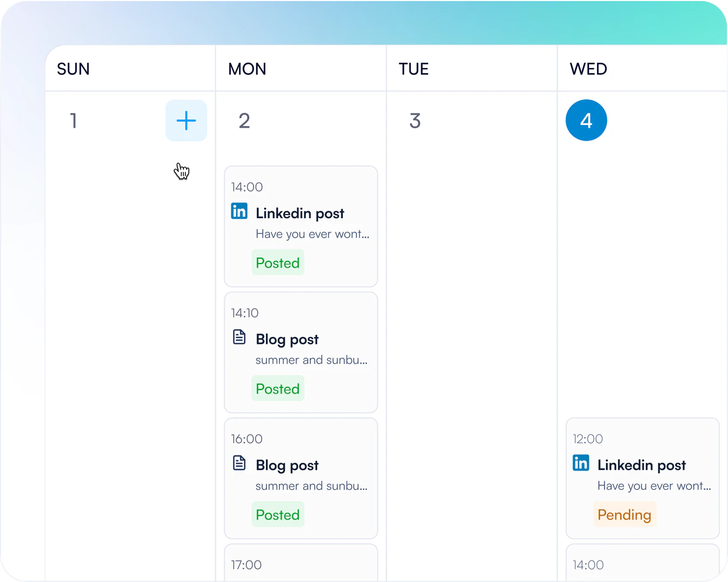728x582 pixels.
Task: Click the Posted status on the 16:00 Blog post
Action: (278, 514)
